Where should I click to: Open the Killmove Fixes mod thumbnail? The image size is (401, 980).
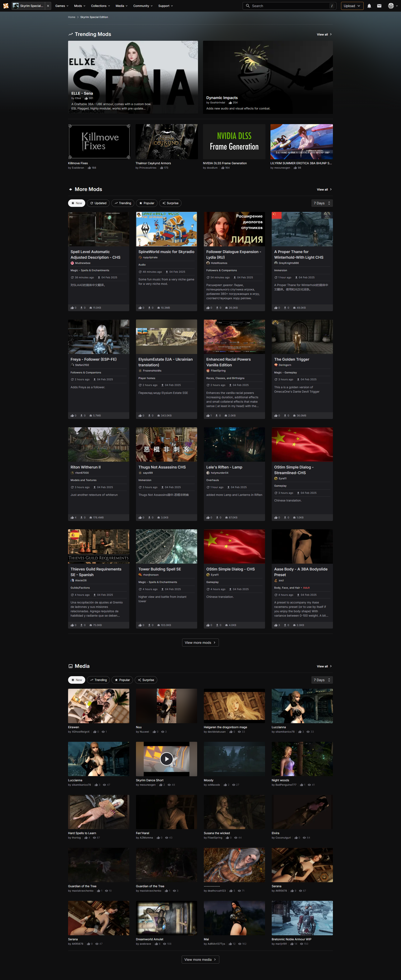(x=99, y=141)
